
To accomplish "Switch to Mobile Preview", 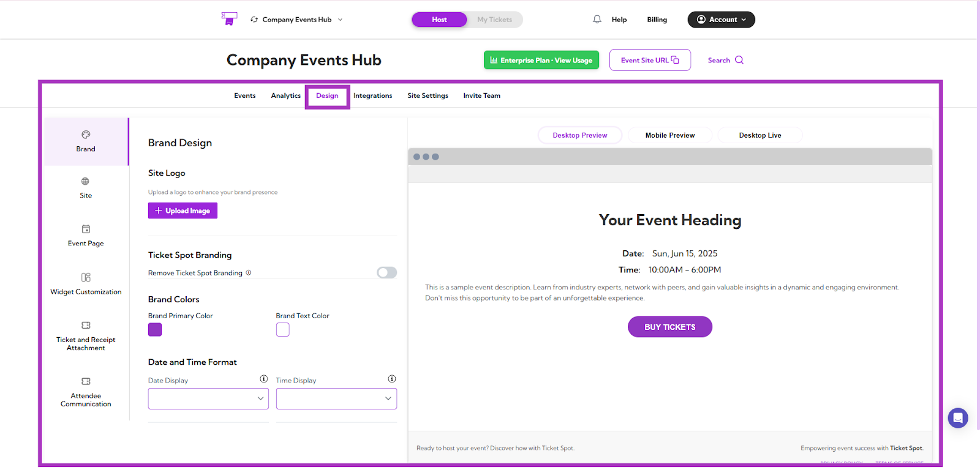I will 670,135.
